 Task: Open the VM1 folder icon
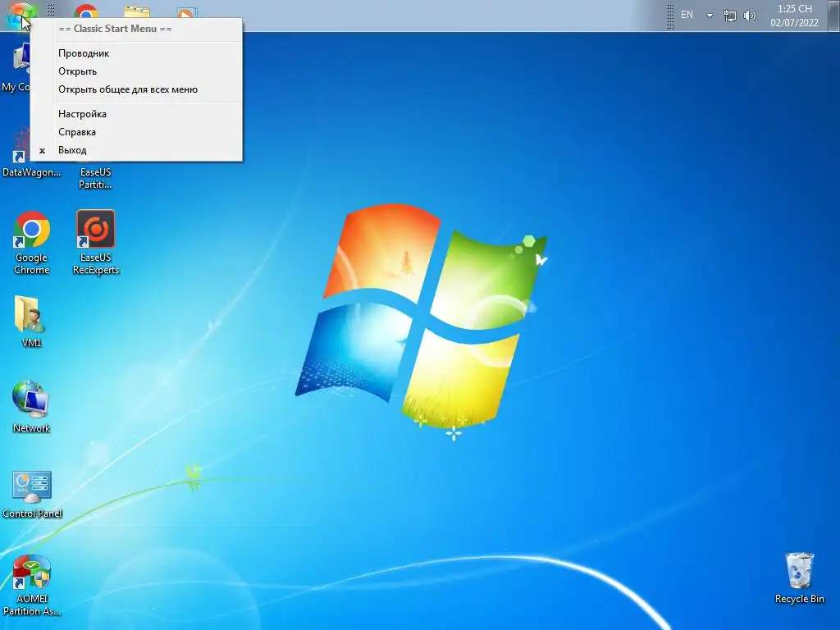31,322
